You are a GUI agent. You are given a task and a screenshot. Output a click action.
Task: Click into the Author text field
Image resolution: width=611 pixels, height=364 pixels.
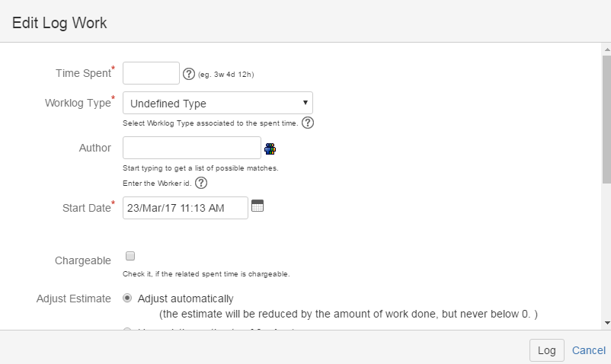pos(192,148)
